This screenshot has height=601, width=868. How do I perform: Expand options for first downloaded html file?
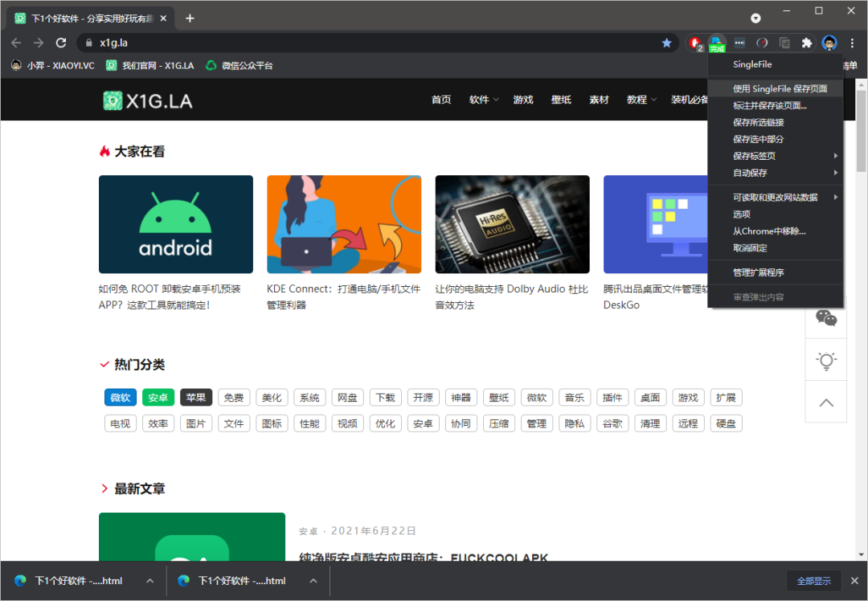coord(149,581)
